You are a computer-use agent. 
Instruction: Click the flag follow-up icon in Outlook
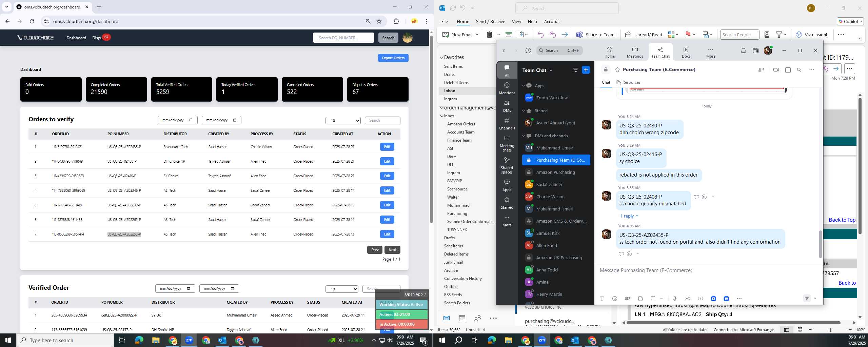click(x=688, y=35)
